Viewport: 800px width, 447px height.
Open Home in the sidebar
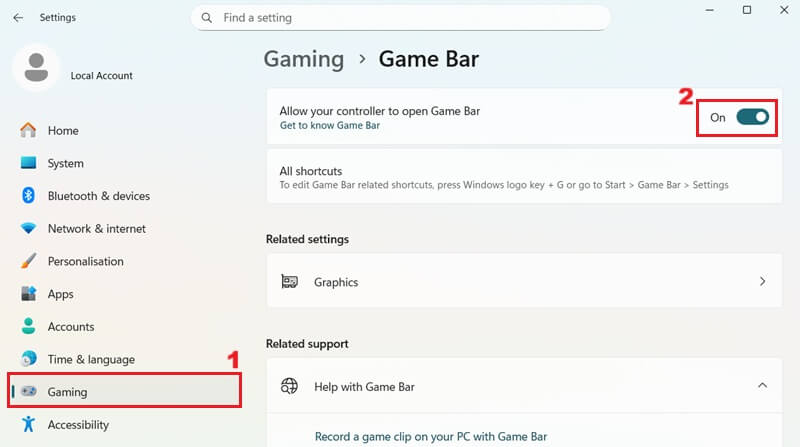(124, 131)
